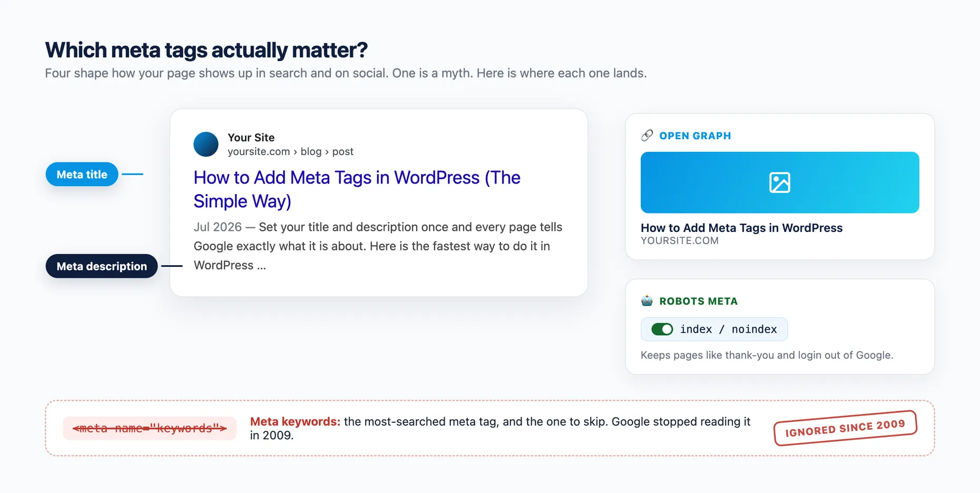The image size is (980, 493).
Task: Click the struck-through meta keywords code tag
Action: pos(150,428)
